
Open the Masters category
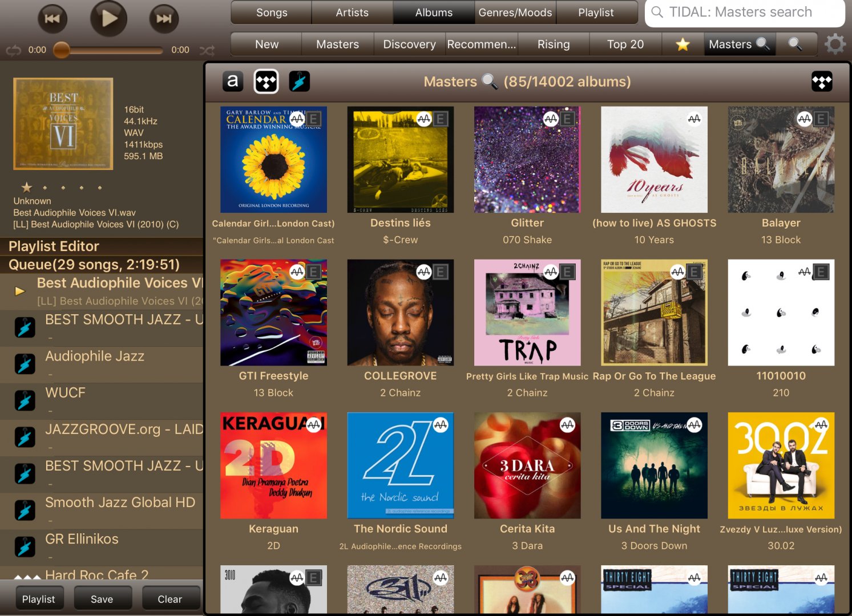[x=338, y=44]
